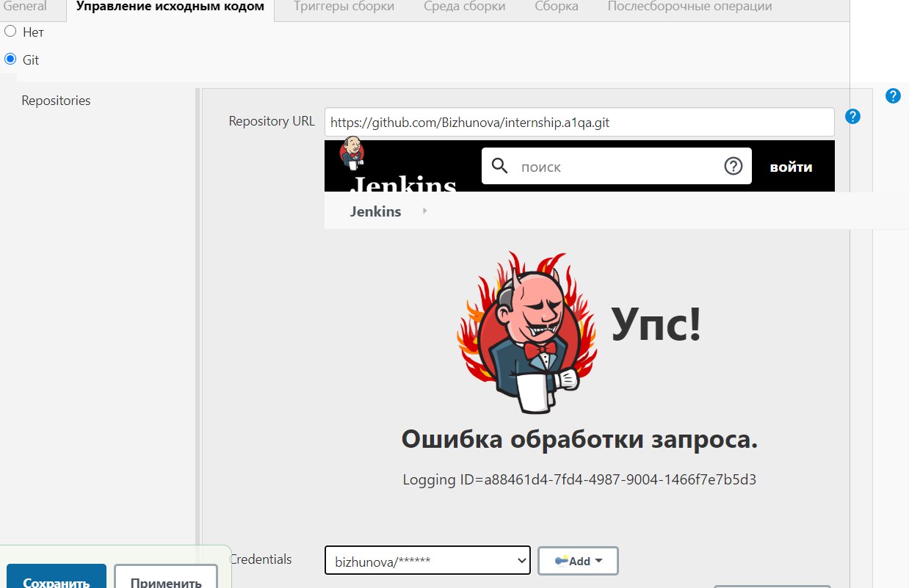Select the Git radio button

10,59
